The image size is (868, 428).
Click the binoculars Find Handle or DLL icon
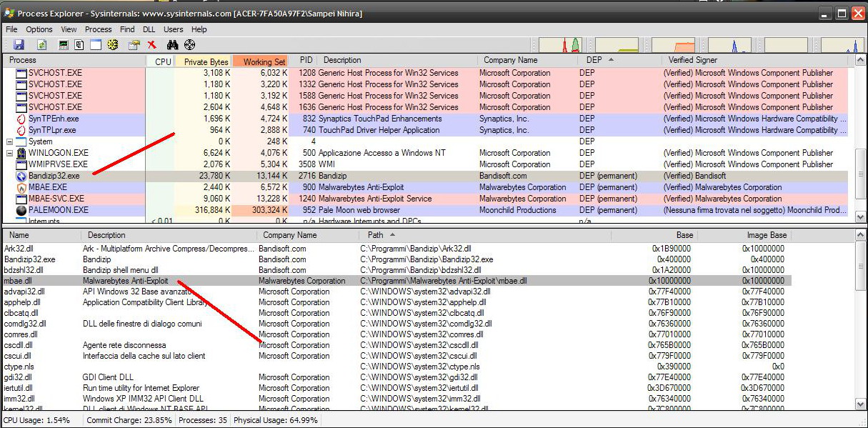(172, 45)
